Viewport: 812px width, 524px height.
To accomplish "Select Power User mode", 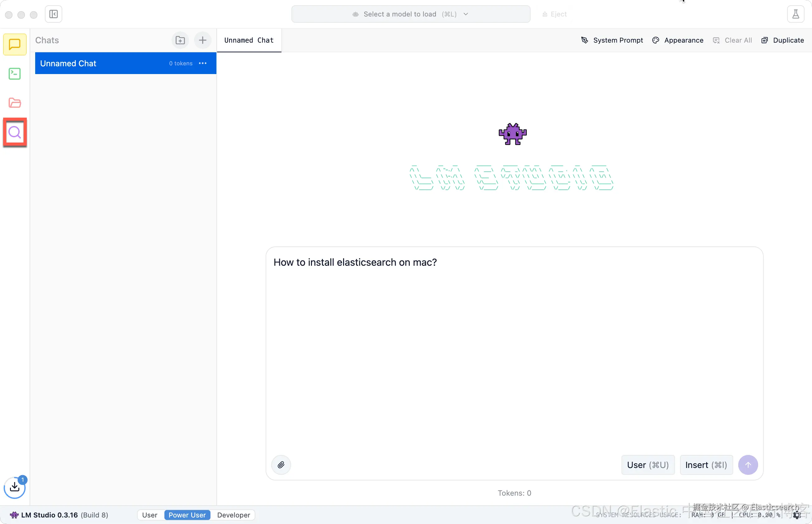I will click(187, 515).
